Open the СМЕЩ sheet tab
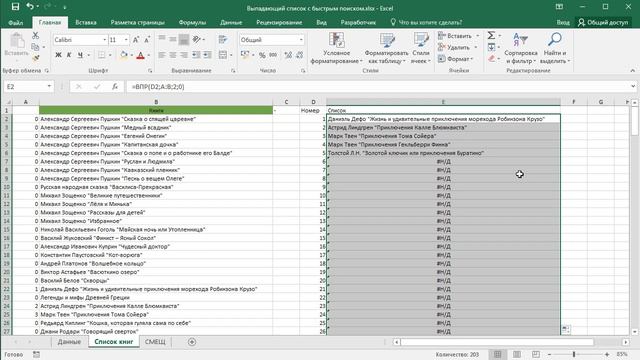Image resolution: width=640 pixels, height=360 pixels. point(155,342)
